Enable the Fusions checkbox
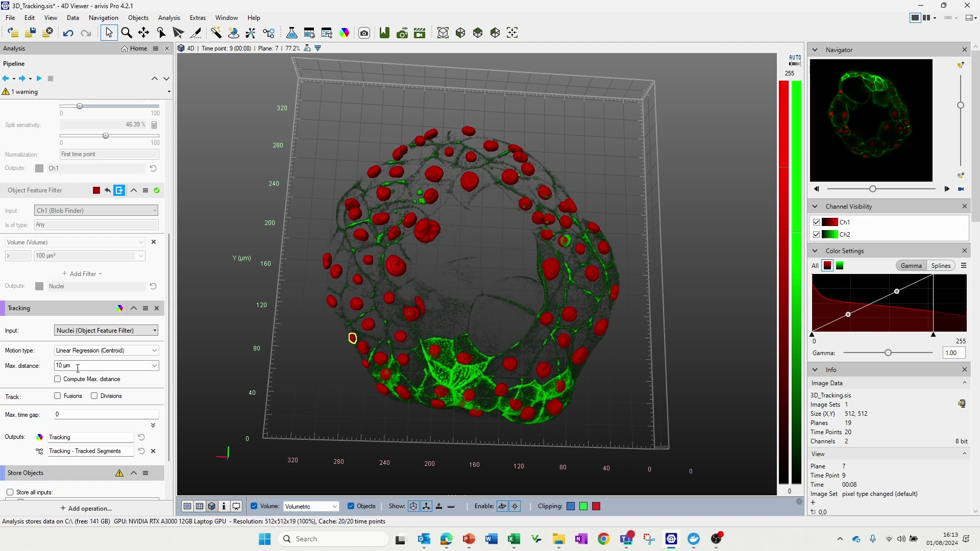Viewport: 980px width, 551px height. click(58, 396)
